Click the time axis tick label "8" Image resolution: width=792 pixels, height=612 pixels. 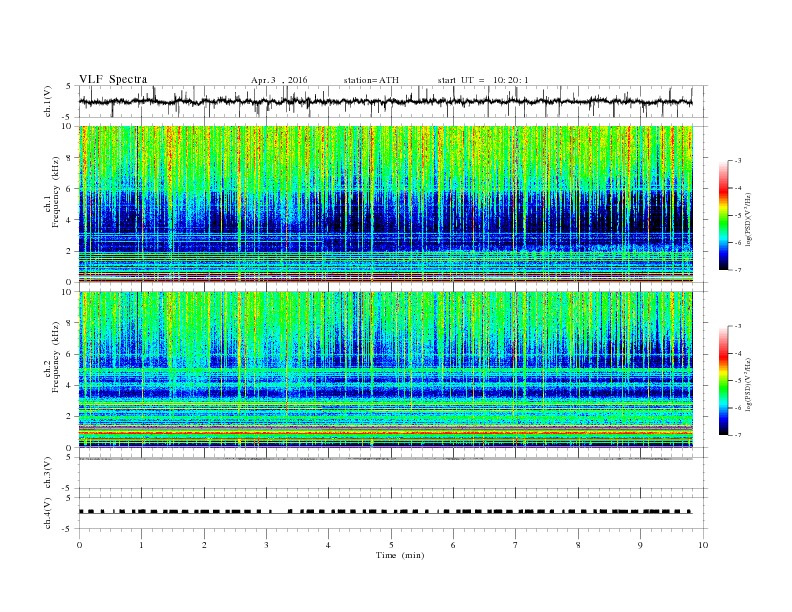pos(578,545)
